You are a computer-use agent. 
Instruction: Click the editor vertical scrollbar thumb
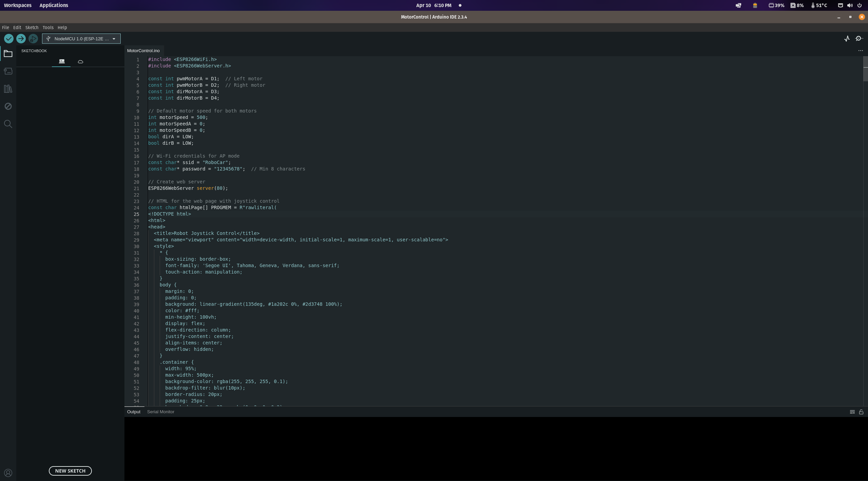tap(865, 69)
